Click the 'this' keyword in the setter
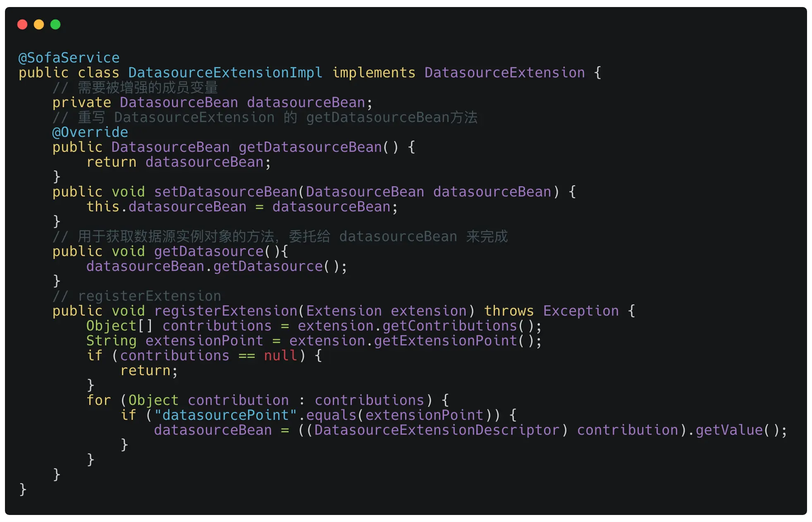 103,207
